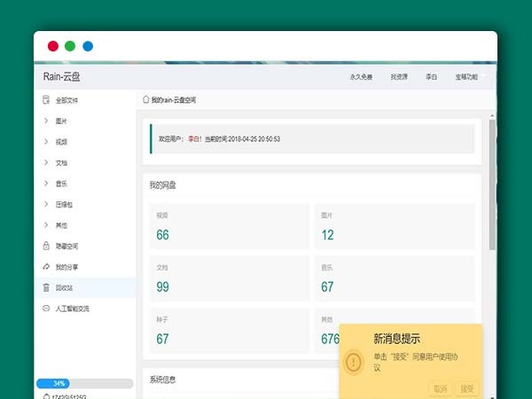Open the 找资源 top menu item
The height and width of the screenshot is (399, 532).
click(x=399, y=77)
